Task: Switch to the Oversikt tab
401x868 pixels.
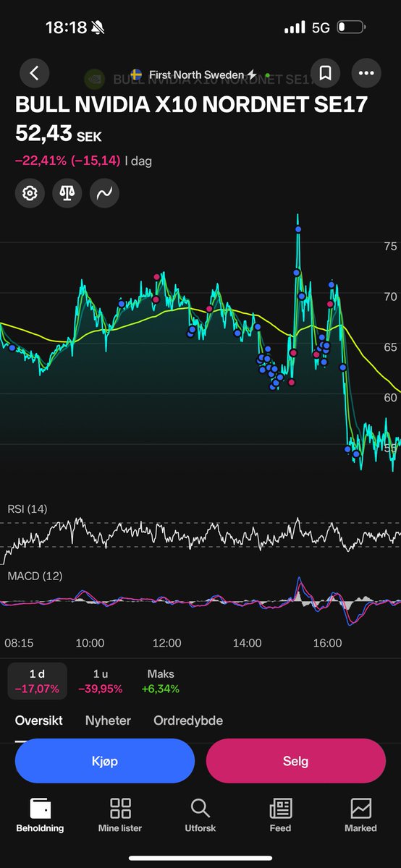Action: click(x=39, y=720)
